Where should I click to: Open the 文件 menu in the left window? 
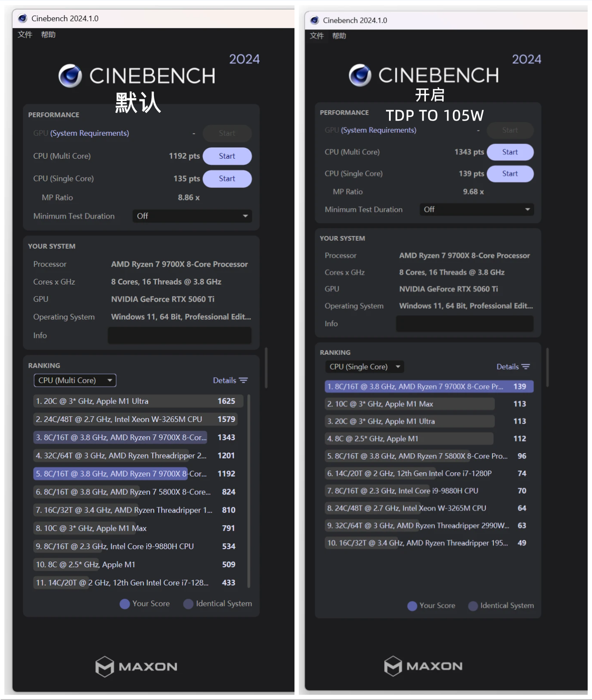25,35
